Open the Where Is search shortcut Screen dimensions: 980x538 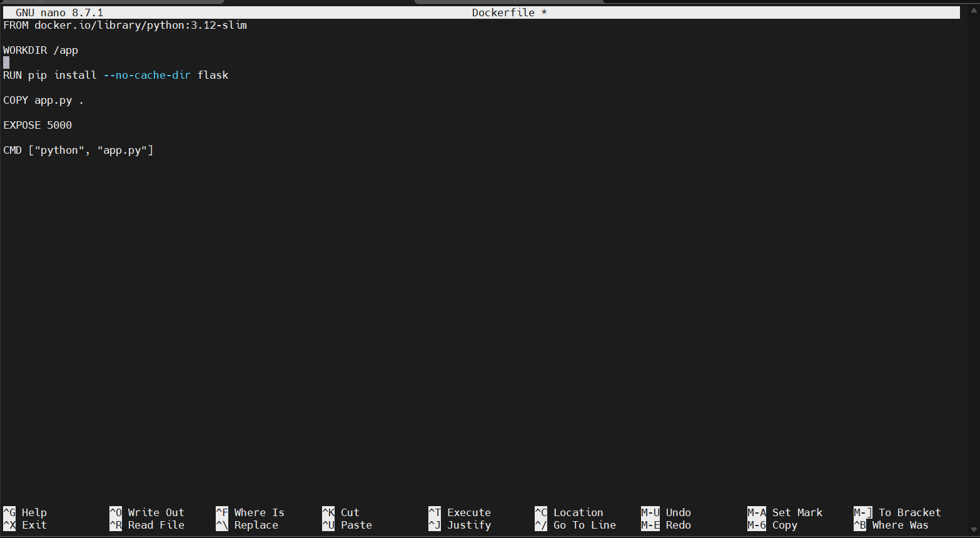(250, 512)
